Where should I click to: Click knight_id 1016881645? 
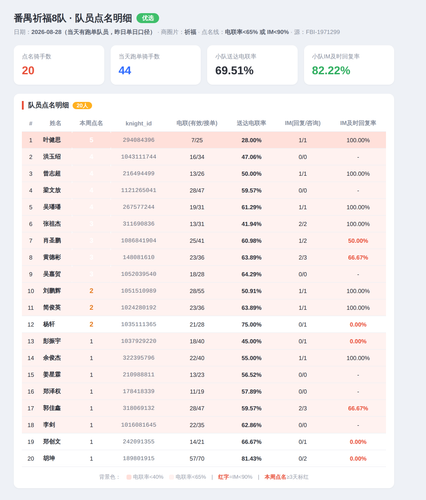(139, 425)
